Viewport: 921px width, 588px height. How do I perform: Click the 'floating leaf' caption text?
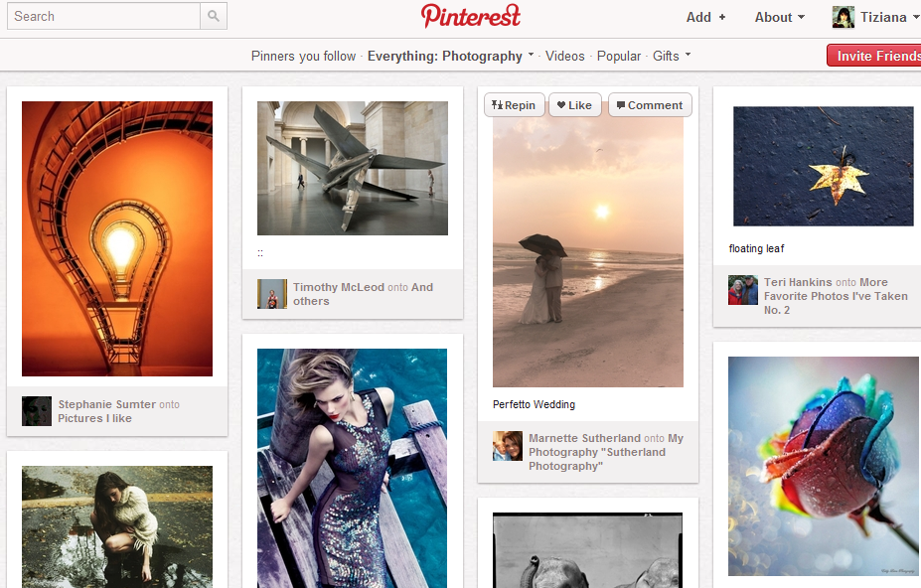coord(756,248)
